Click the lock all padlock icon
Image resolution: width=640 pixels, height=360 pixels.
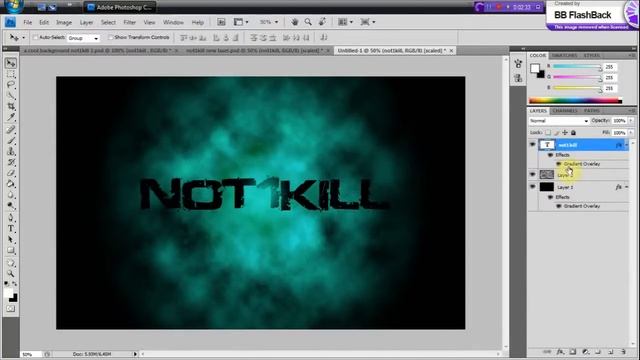point(573,132)
